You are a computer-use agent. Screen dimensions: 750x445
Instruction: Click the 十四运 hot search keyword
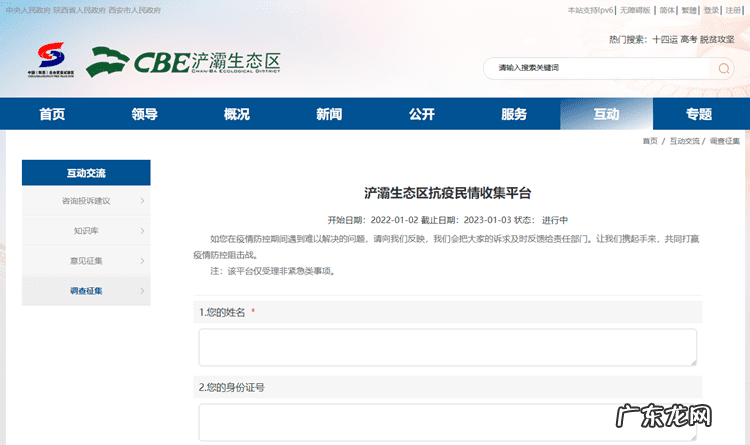coord(664,39)
